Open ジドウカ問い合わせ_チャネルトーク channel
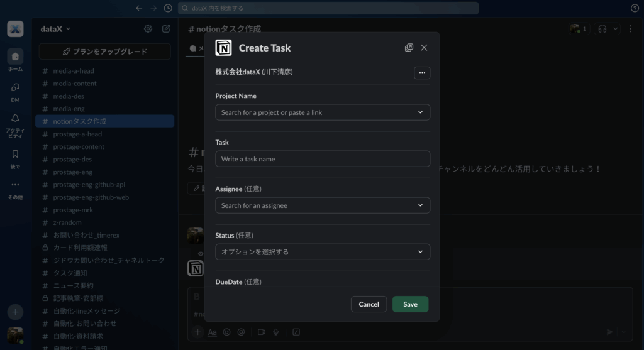 click(105, 260)
